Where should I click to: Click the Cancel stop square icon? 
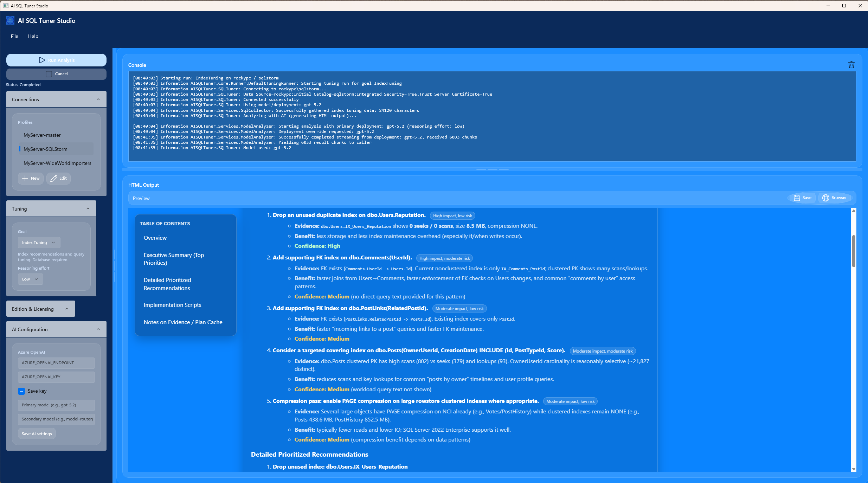pos(49,74)
